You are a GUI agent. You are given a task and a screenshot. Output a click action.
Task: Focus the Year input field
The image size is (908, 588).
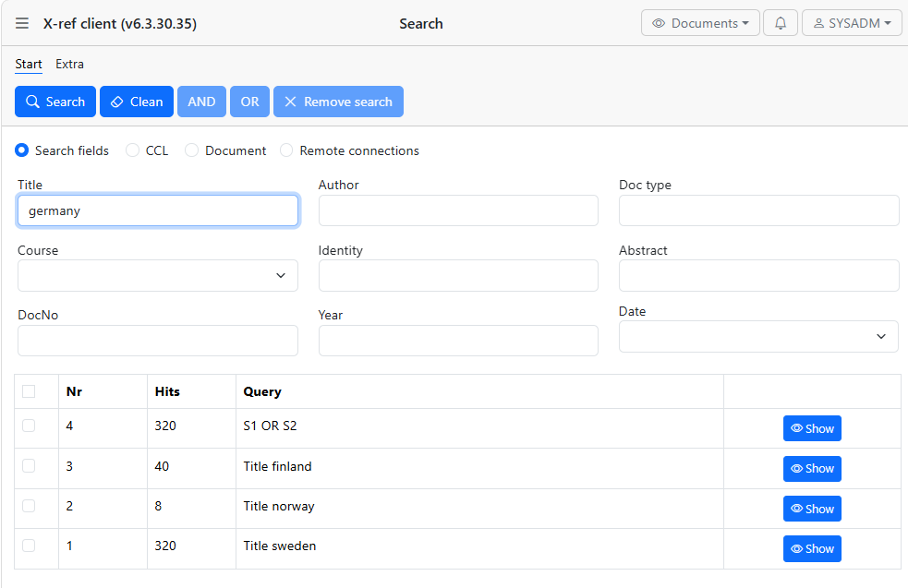click(458, 341)
